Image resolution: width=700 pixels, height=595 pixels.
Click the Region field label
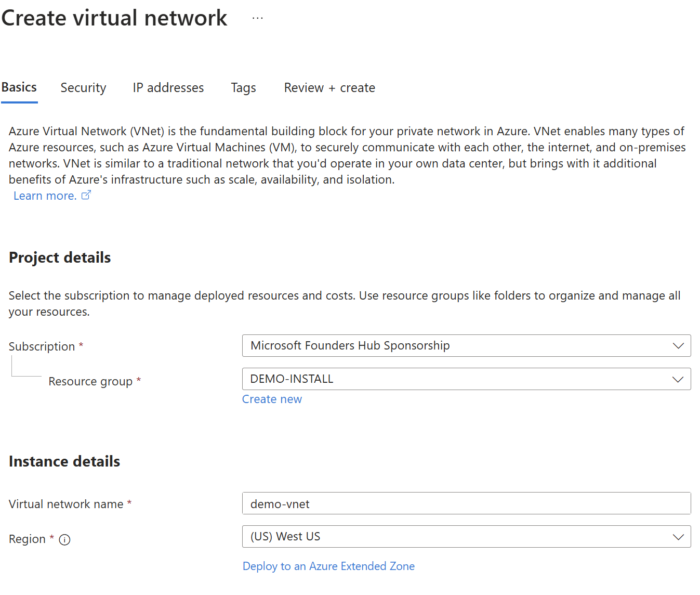click(x=27, y=539)
